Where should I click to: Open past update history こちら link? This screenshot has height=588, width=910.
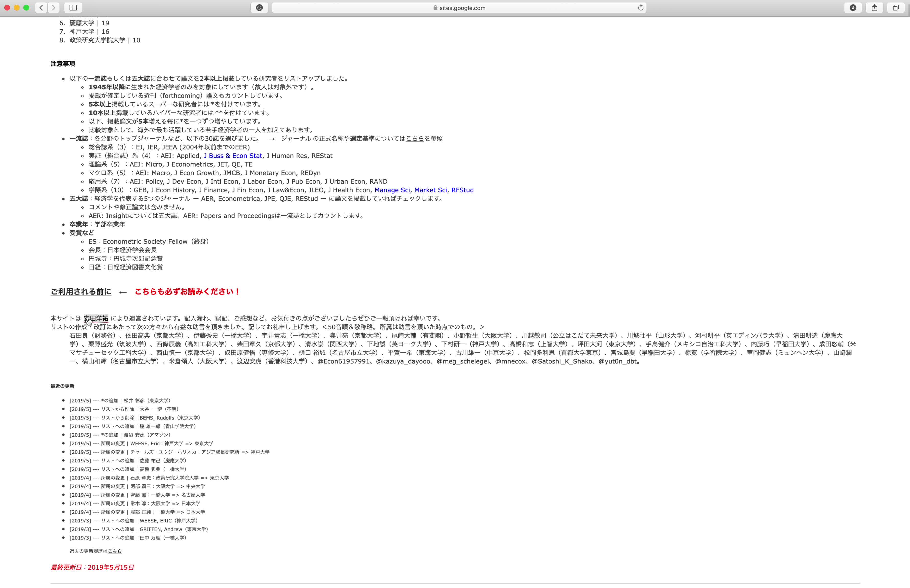pyautogui.click(x=115, y=551)
